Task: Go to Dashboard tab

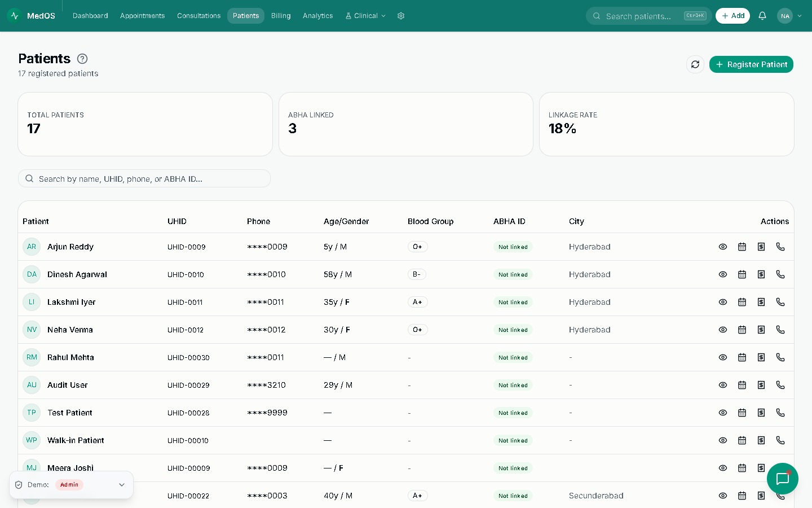Action: (90, 16)
